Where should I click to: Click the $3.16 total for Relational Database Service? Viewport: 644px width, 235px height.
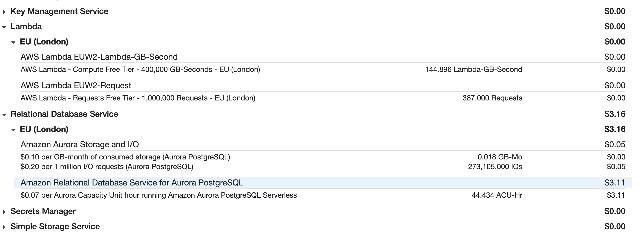point(615,114)
